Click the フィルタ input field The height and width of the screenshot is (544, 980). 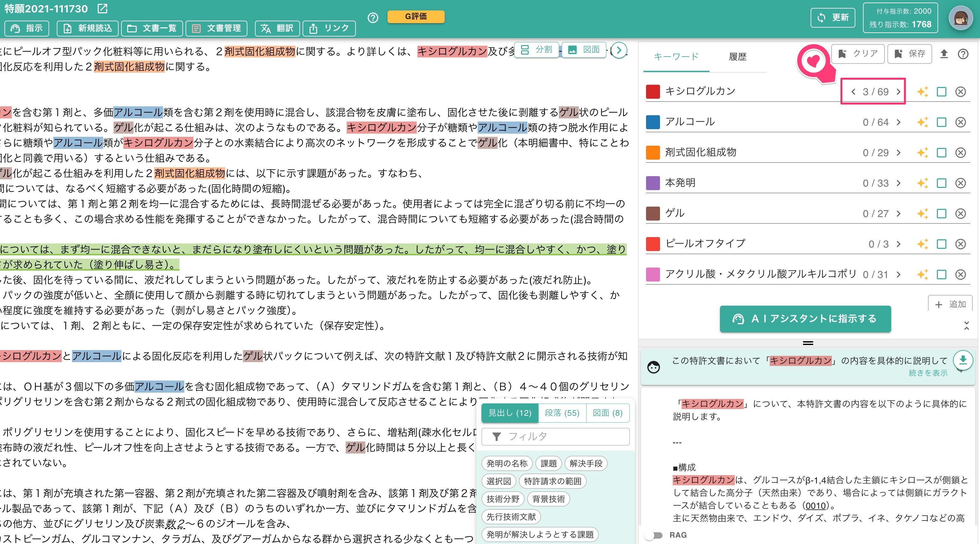[x=555, y=437]
